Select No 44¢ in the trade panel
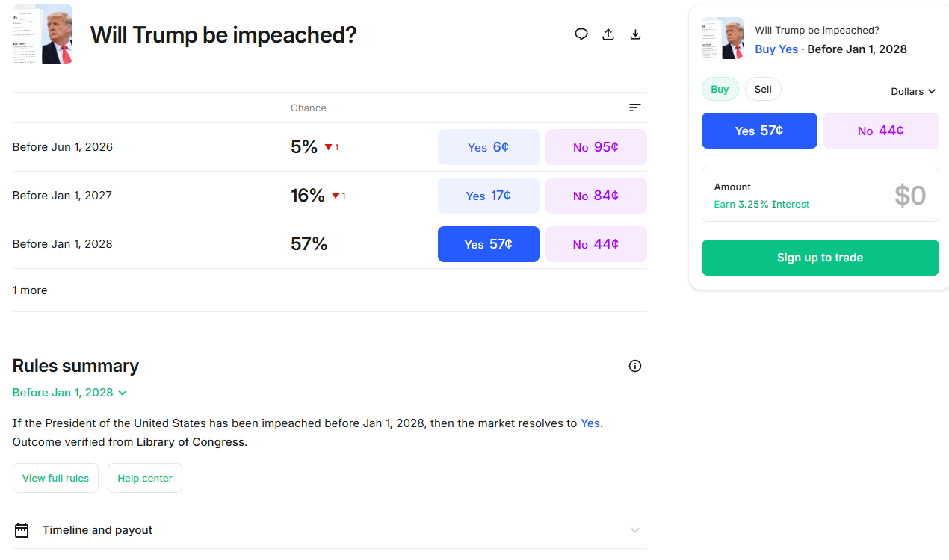This screenshot has width=949, height=560. coord(881,131)
